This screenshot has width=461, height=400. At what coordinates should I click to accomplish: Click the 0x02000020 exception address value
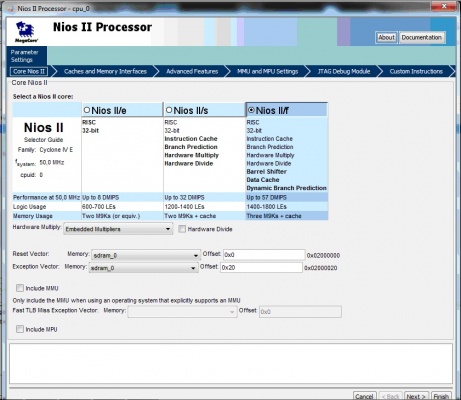(x=321, y=268)
